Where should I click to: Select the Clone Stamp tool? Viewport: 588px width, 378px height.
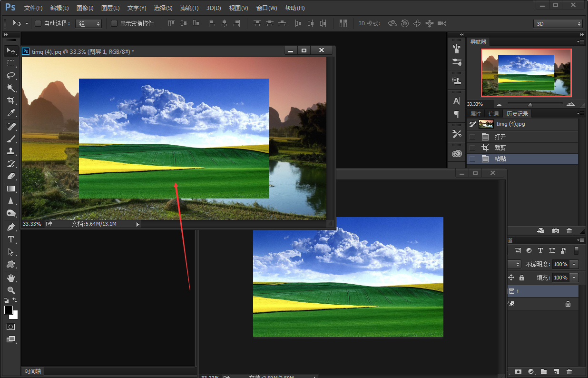10,151
